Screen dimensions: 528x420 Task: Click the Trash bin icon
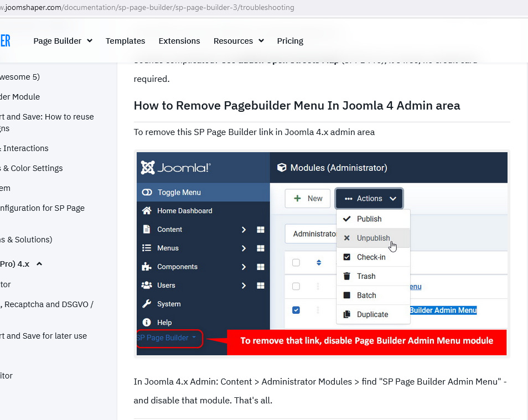[347, 276]
